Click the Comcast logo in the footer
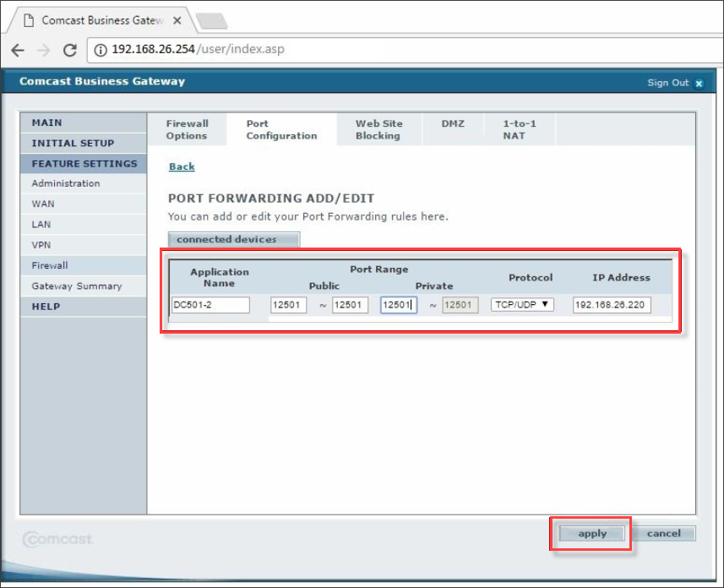 [x=57, y=538]
